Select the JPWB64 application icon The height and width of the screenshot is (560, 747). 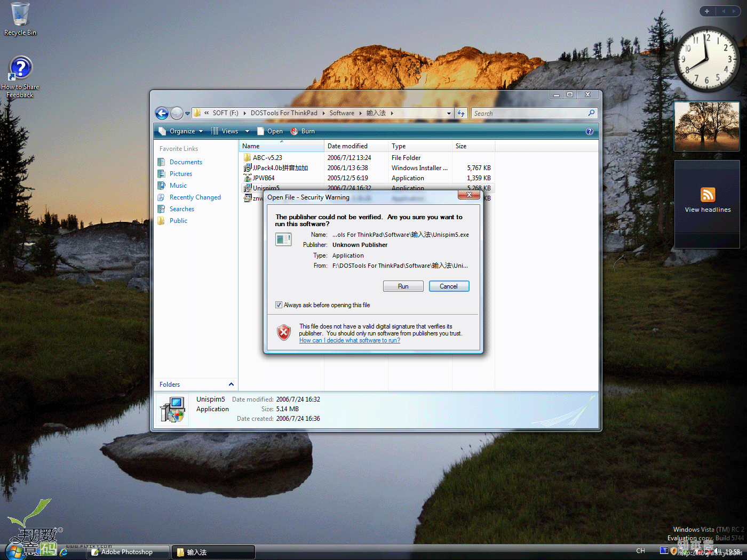(247, 178)
